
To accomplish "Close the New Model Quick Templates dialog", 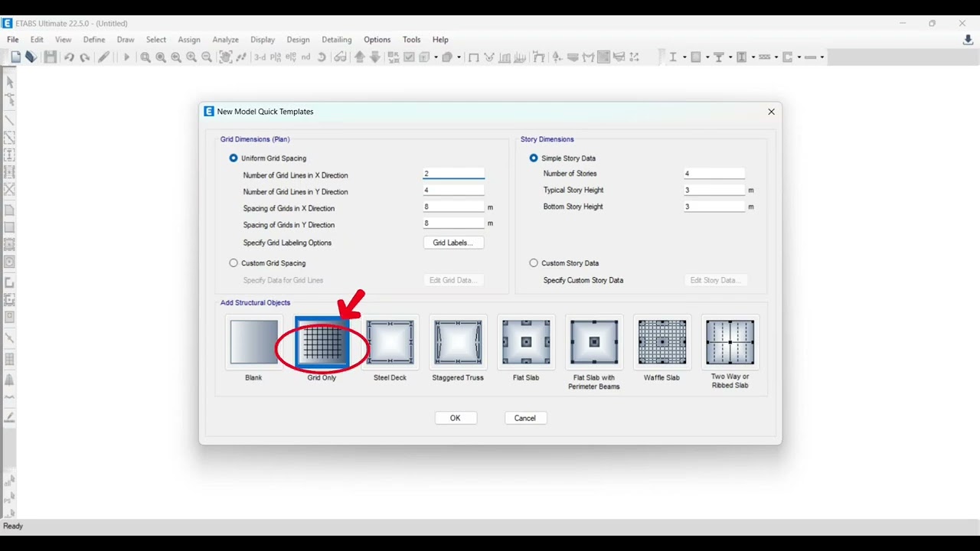I will click(771, 112).
